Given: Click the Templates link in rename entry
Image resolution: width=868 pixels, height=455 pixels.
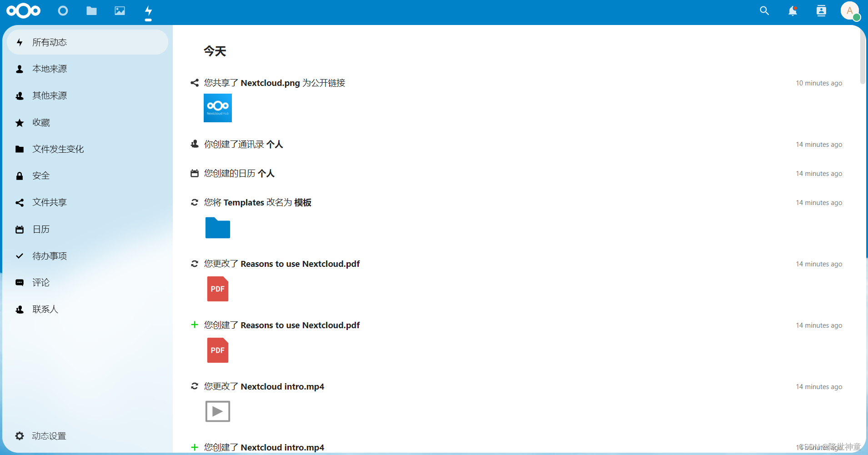Looking at the screenshot, I should (244, 202).
